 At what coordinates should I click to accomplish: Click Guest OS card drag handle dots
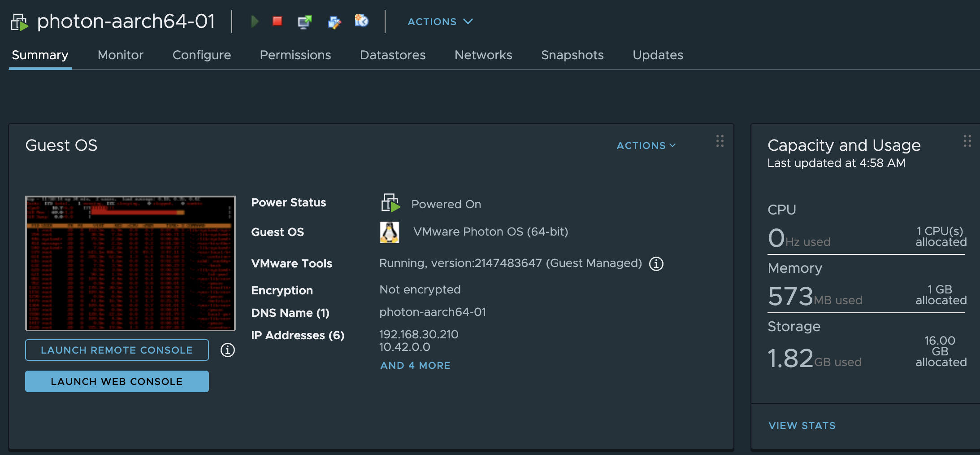720,141
